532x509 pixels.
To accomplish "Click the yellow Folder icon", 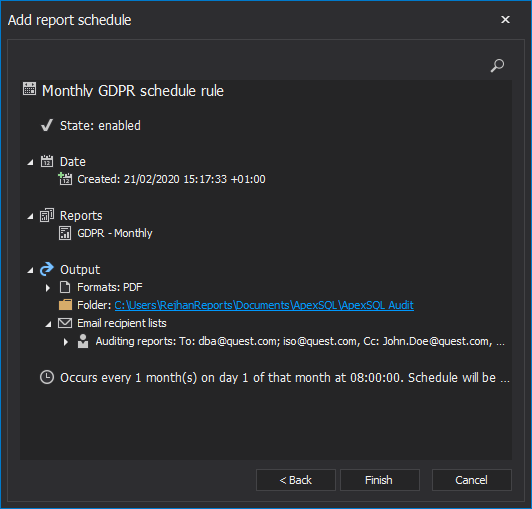I will click(65, 305).
